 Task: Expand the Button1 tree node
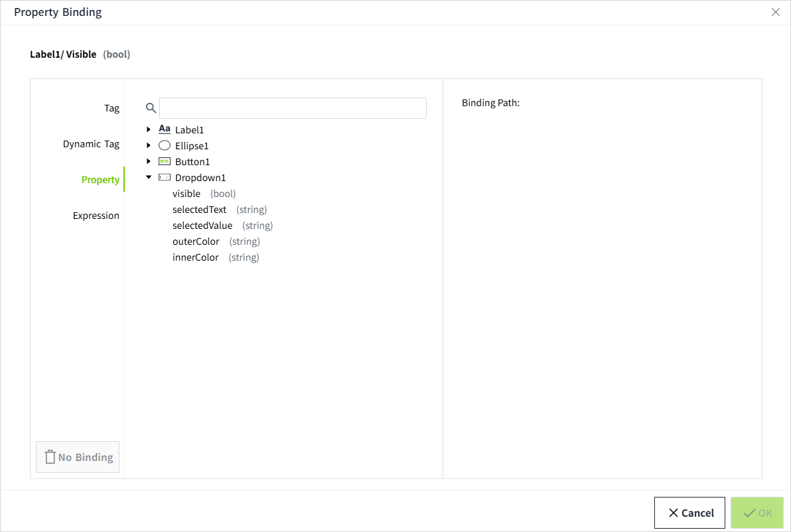tap(149, 161)
